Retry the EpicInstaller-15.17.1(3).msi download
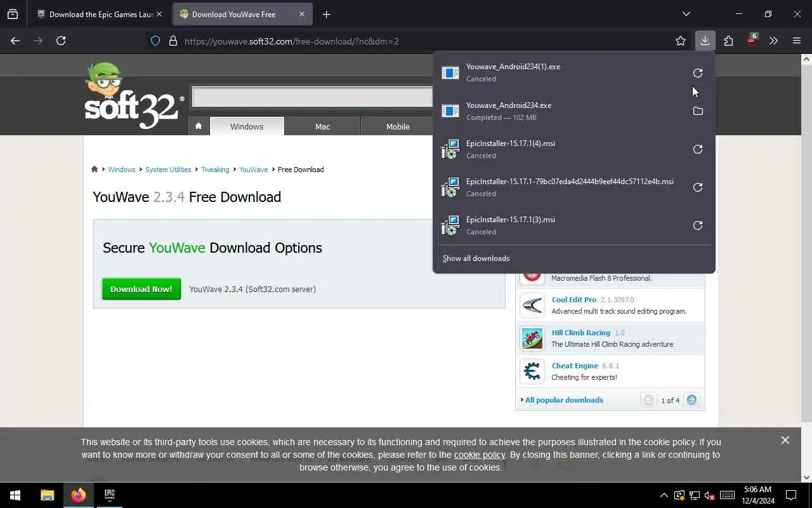The image size is (812, 508). [x=698, y=225]
